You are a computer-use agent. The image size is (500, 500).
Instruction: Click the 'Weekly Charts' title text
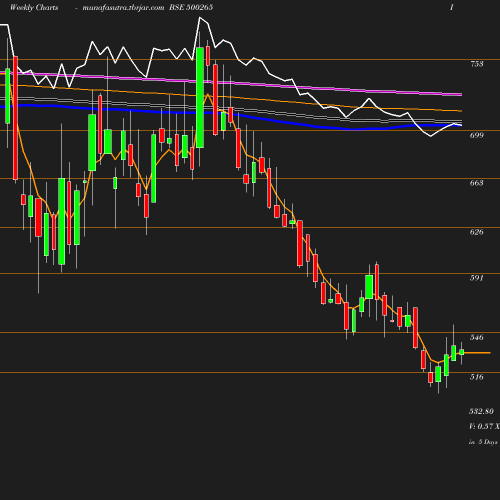(x=34, y=7)
